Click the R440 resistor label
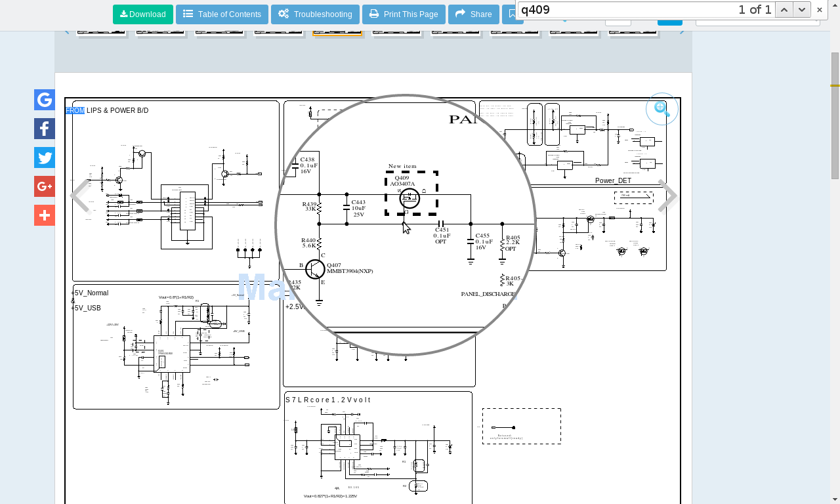 pos(308,240)
